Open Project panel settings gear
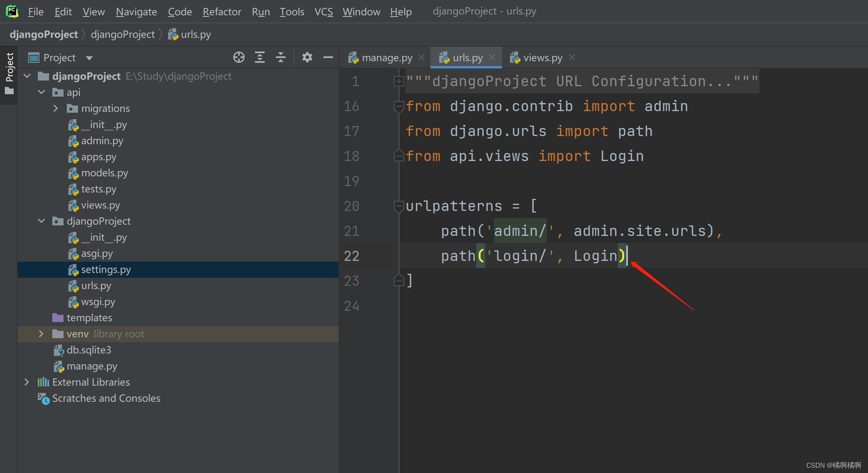868x473 pixels. click(x=307, y=58)
